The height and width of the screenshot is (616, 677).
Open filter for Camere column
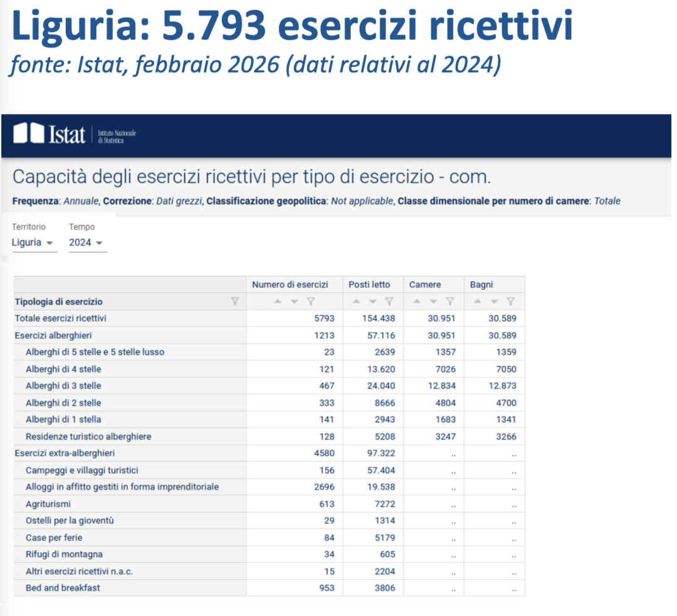coord(450,301)
